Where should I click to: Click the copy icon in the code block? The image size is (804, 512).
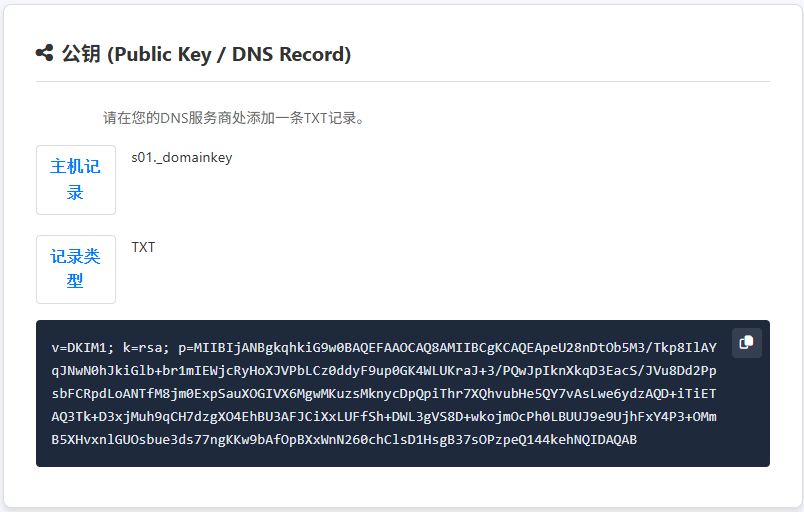coord(746,343)
